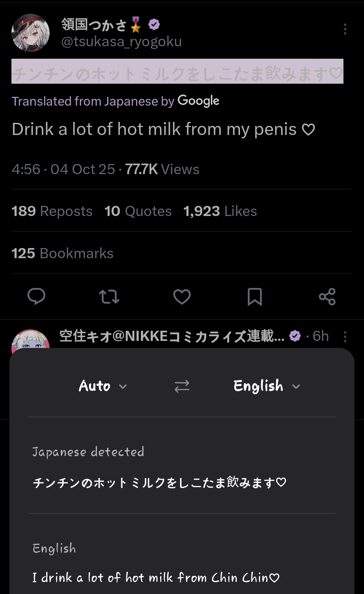Tap the Translated from Japanese by Google label
Image resolution: width=364 pixels, height=594 pixels.
point(115,101)
